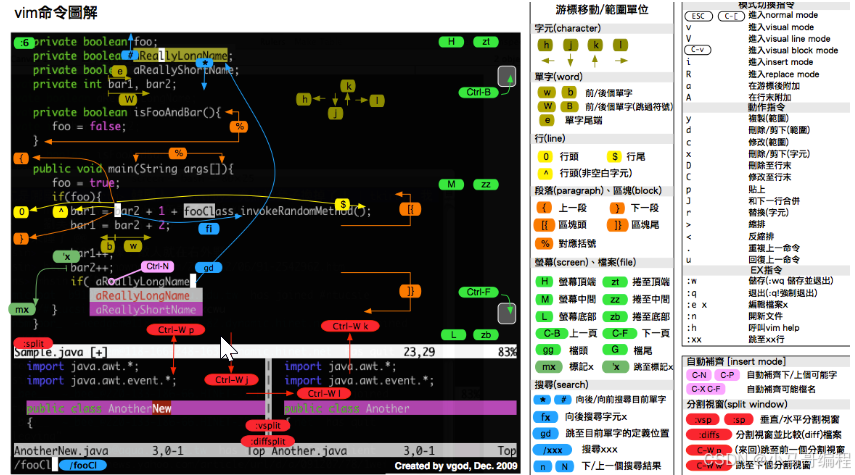The image size is (855, 475).
Task: Select aReallyShortName in the autocomplete popup
Action: tap(146, 309)
